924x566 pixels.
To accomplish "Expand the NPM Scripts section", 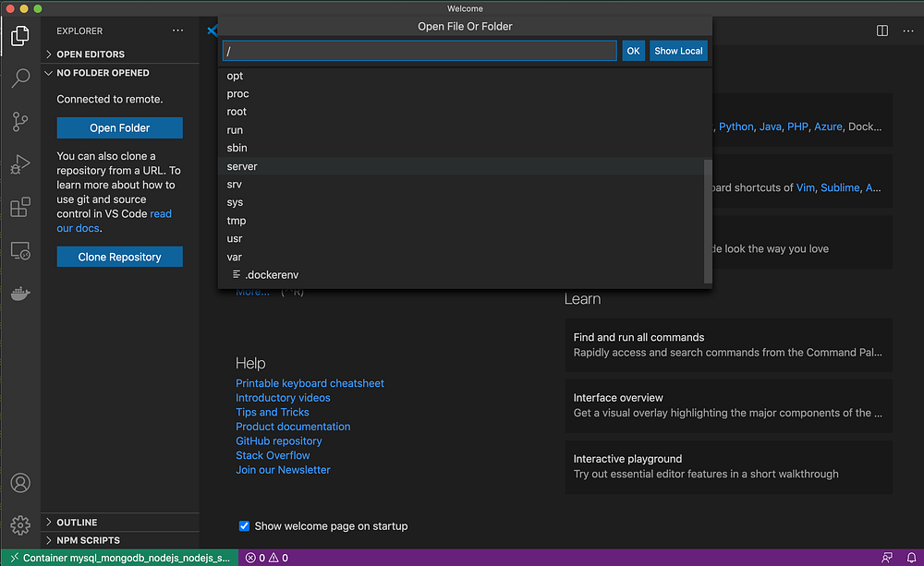I will 120,540.
